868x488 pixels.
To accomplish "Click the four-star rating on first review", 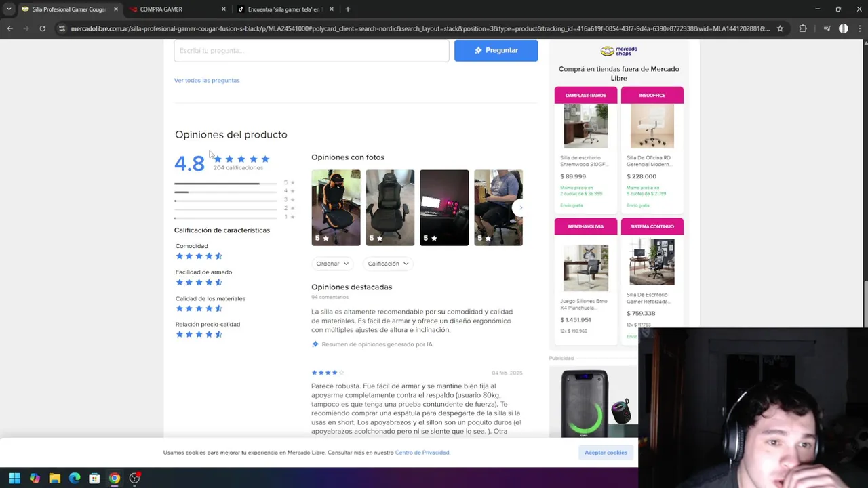I will coord(328,373).
